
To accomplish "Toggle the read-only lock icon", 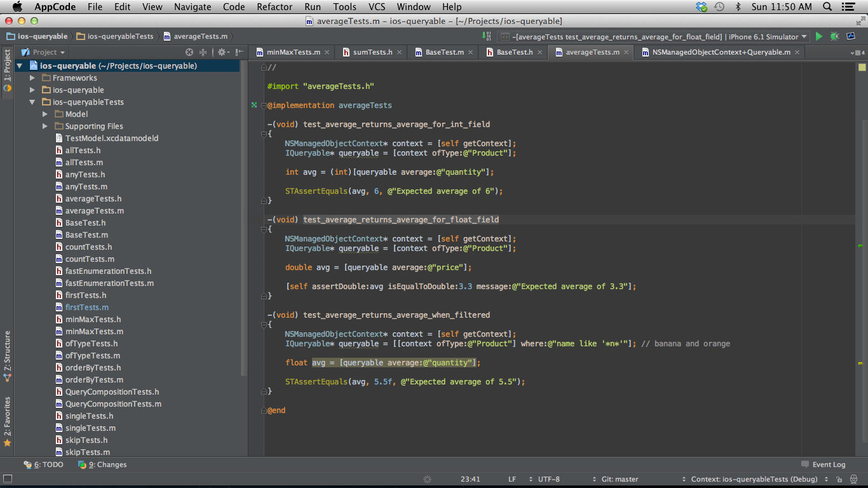I will pyautogui.click(x=839, y=479).
